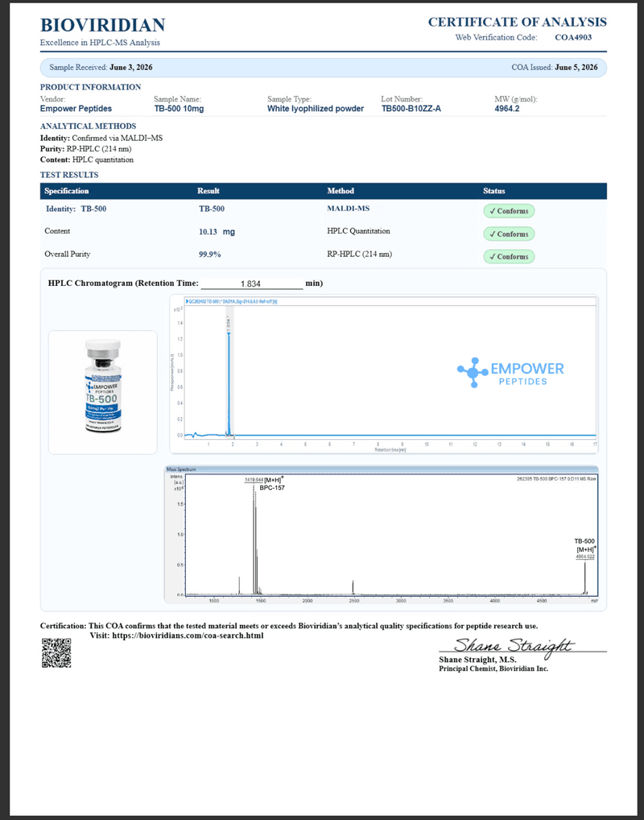Viewport: 644px width, 820px height.
Task: Click the Identity: TB-500 specification cell
Action: pyautogui.click(x=76, y=209)
